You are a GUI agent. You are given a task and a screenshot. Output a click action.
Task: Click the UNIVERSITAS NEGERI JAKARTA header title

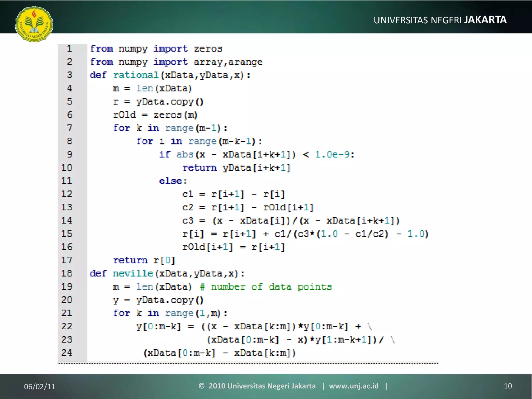tap(440, 20)
